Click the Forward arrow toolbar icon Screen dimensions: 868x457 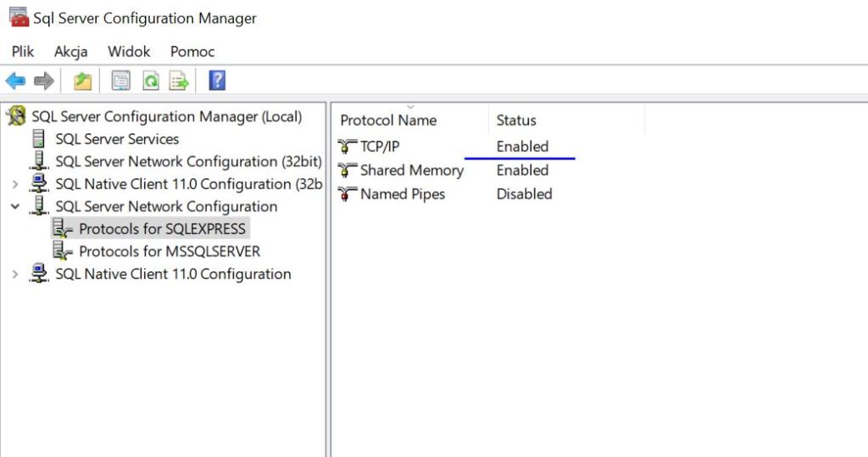pos(44,81)
